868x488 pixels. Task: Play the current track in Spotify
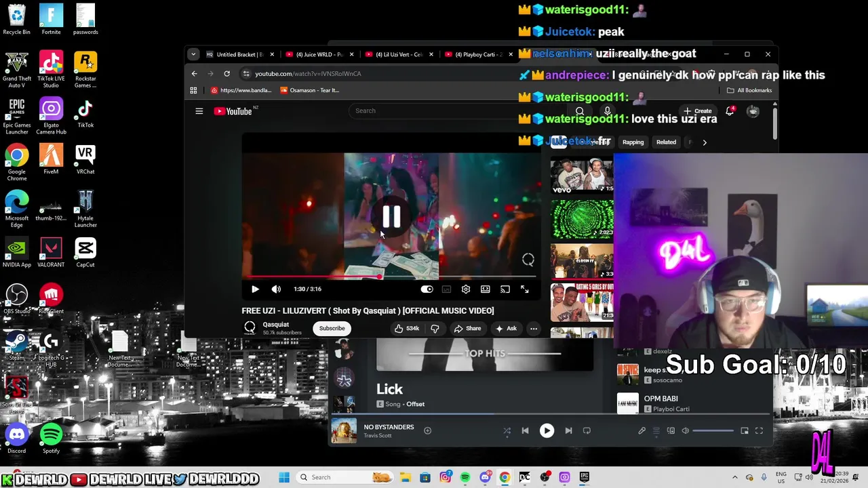coord(547,430)
